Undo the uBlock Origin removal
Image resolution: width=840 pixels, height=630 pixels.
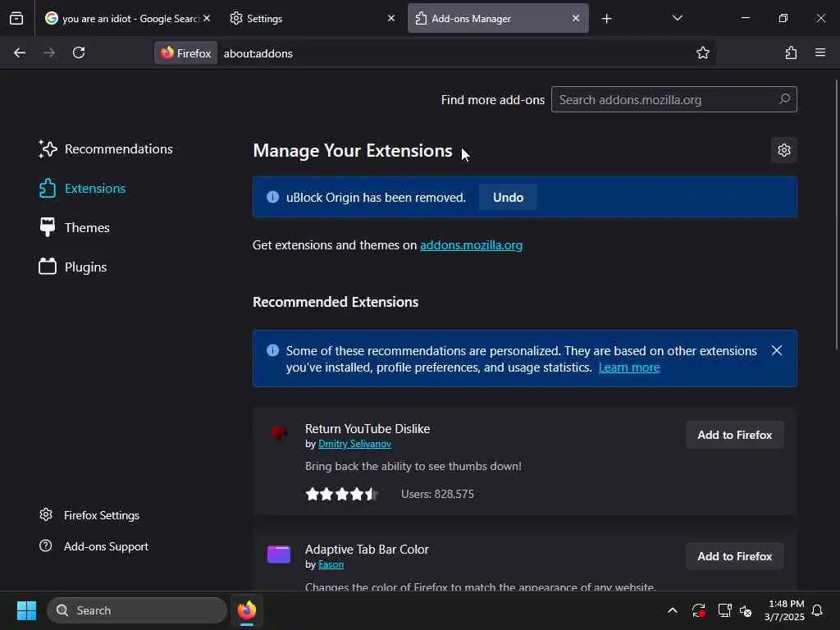pyautogui.click(x=508, y=197)
